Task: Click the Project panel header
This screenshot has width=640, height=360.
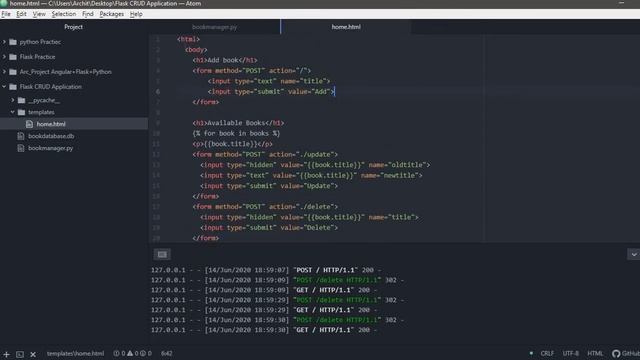Action: point(73,27)
